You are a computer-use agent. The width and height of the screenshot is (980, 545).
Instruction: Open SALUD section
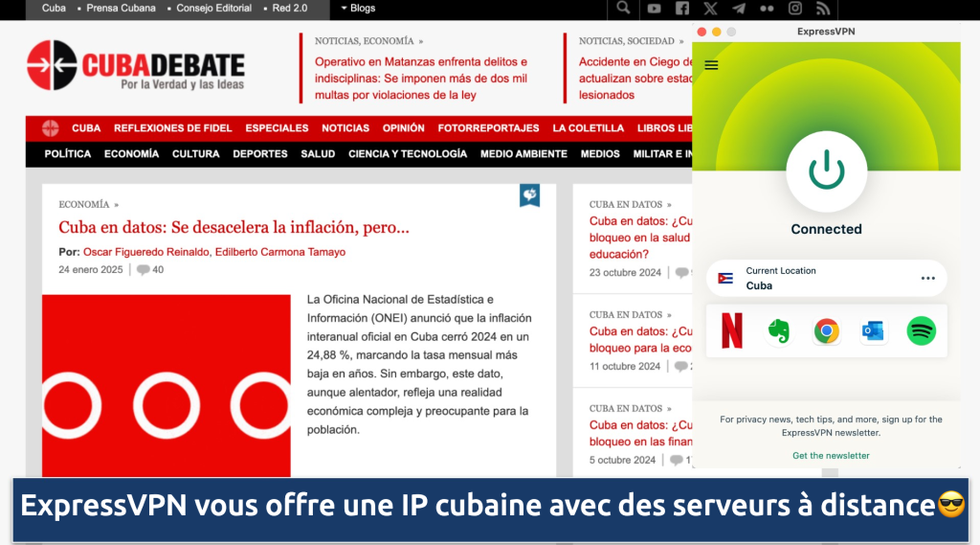[x=318, y=154]
